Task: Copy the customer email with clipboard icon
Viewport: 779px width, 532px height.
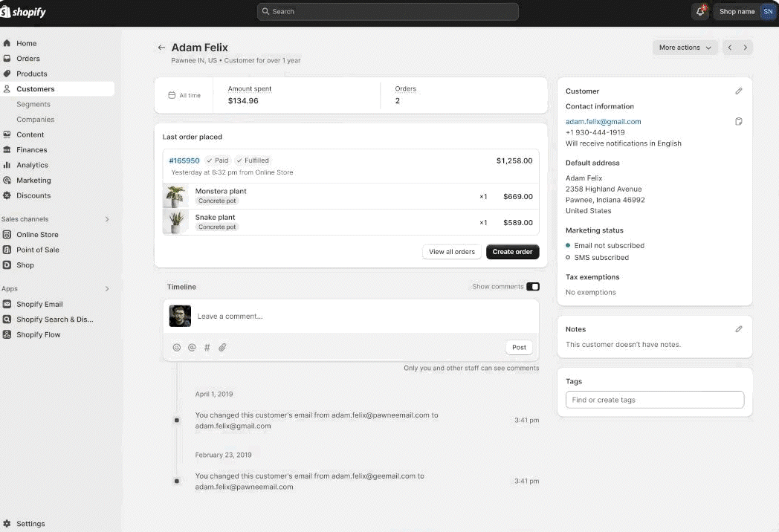Action: click(738, 121)
